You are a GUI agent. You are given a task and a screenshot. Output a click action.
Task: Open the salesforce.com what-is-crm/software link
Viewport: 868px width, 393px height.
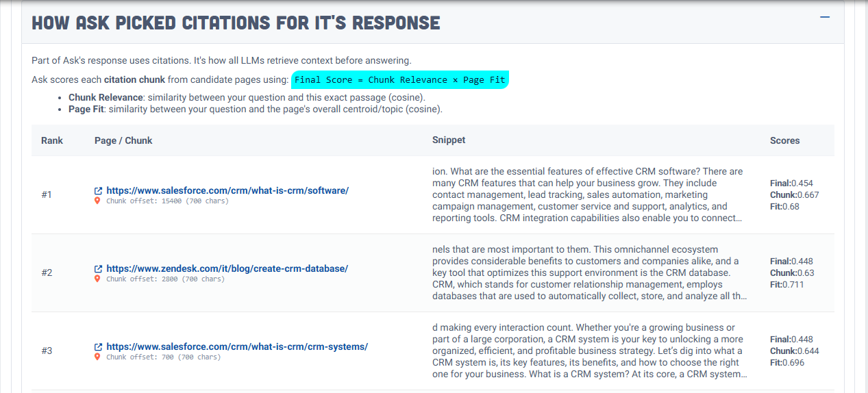coord(227,190)
